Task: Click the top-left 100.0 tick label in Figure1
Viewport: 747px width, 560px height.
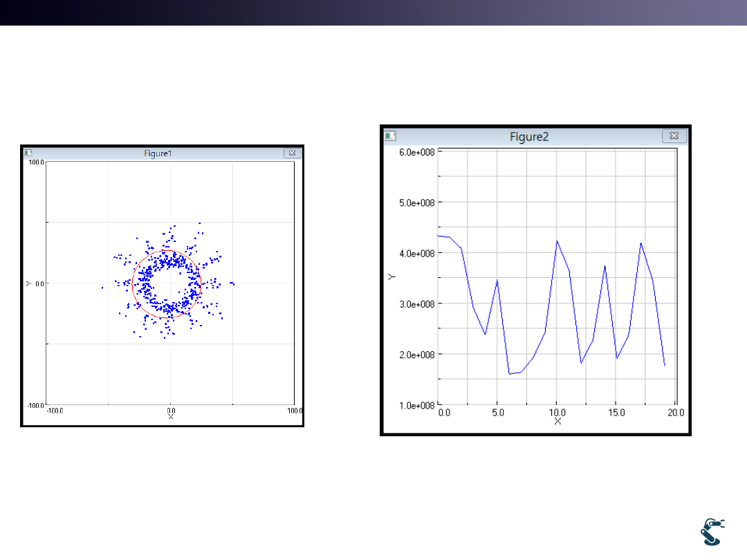Action: tap(35, 162)
